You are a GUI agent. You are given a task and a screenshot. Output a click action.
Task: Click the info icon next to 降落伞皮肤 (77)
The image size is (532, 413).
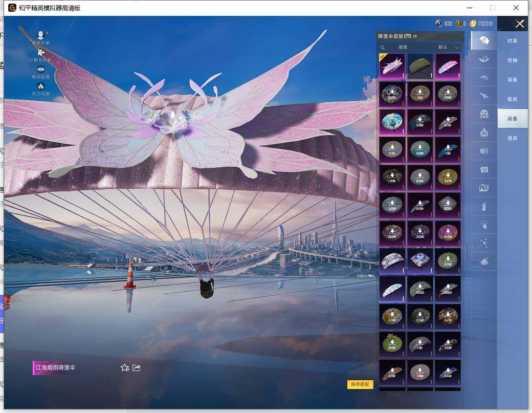(x=415, y=36)
